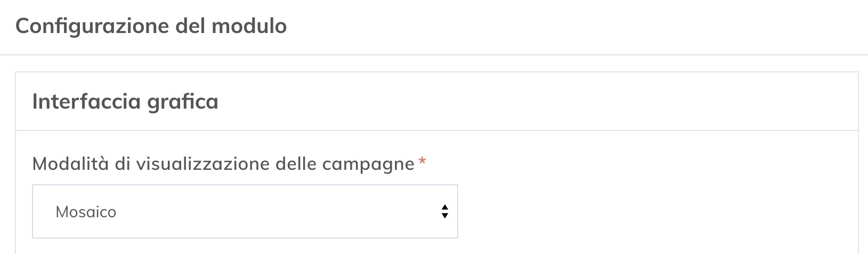Click the empty header space right of "Interfaccia grafica"
868x254 pixels.
[x=533, y=101]
